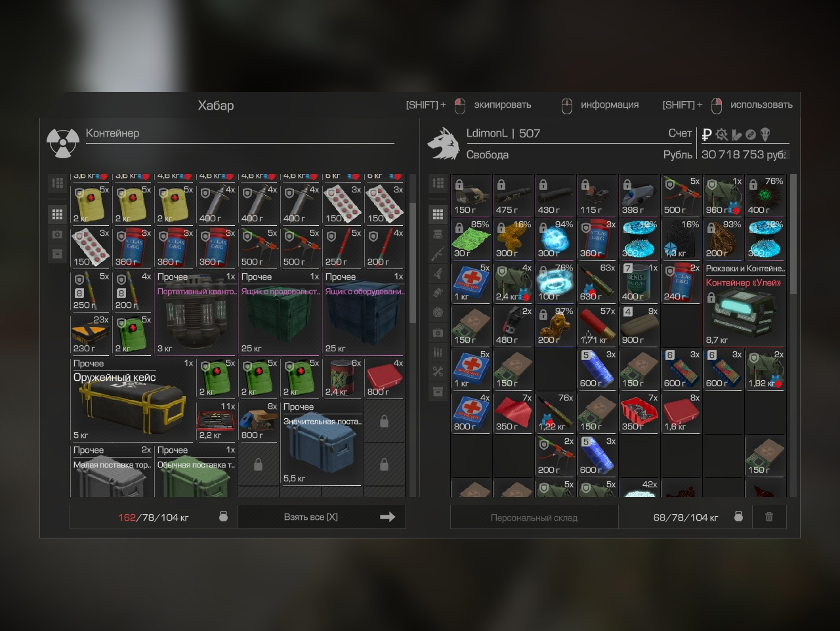840x631 pixels.
Task: Click the 30 718 753 руб. balance
Action: pos(744,154)
